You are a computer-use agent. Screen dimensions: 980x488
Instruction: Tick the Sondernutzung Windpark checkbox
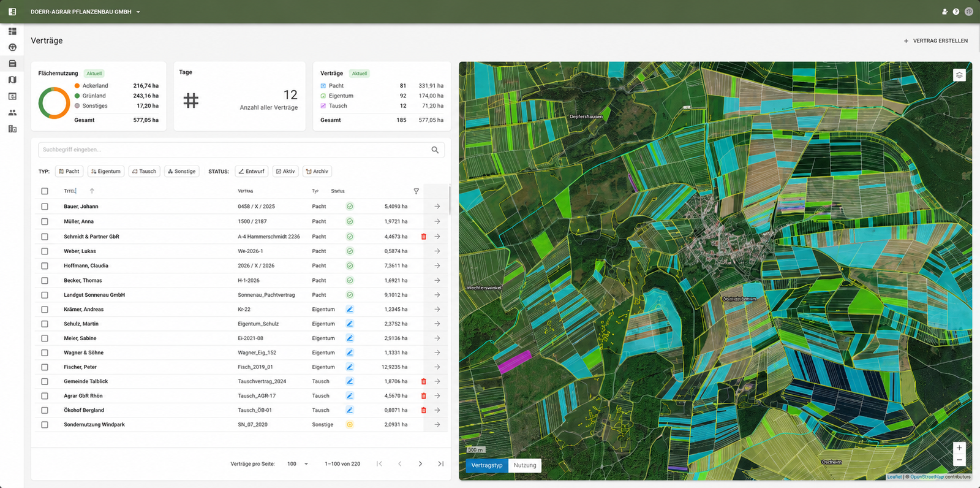click(45, 425)
